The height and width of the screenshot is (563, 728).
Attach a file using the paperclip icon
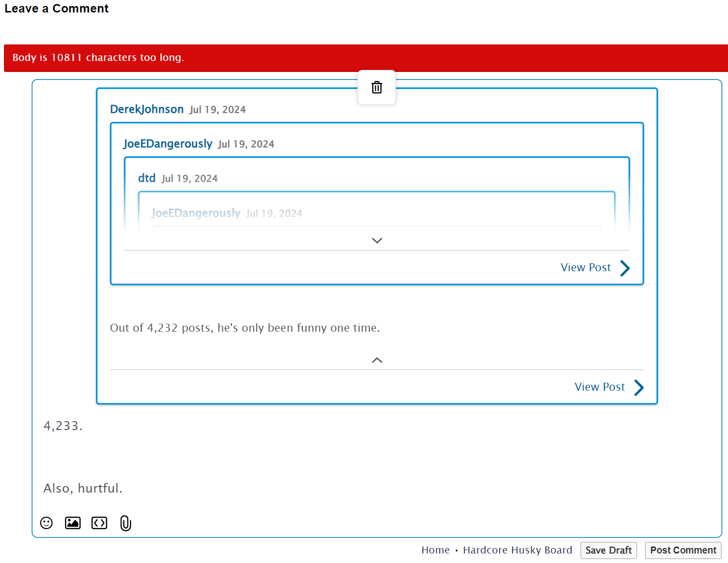click(125, 523)
